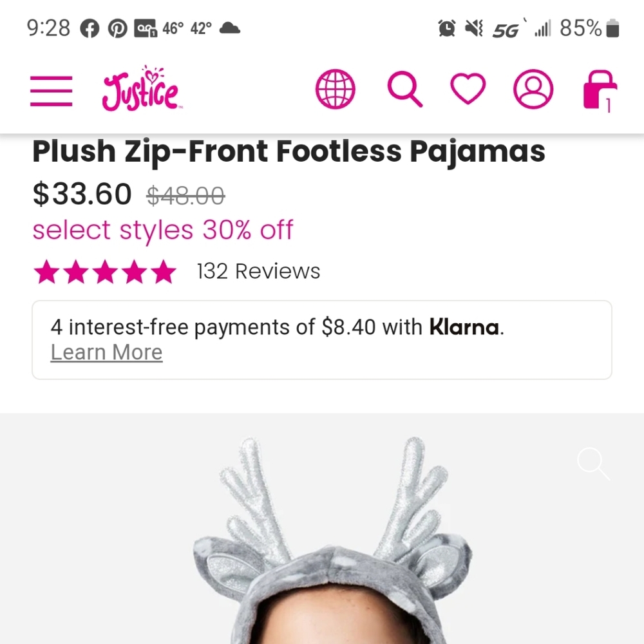Open the search magnifier icon
The height and width of the screenshot is (644, 644).
click(405, 89)
